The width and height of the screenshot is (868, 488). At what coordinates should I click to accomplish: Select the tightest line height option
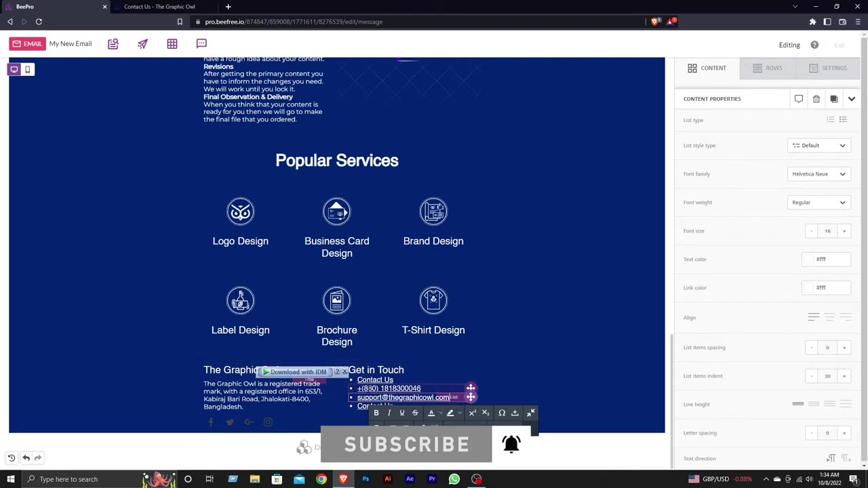[x=798, y=404]
